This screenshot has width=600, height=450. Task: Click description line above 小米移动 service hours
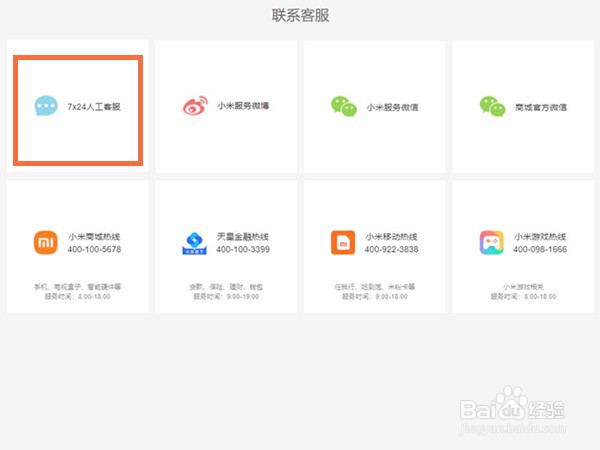point(375,287)
